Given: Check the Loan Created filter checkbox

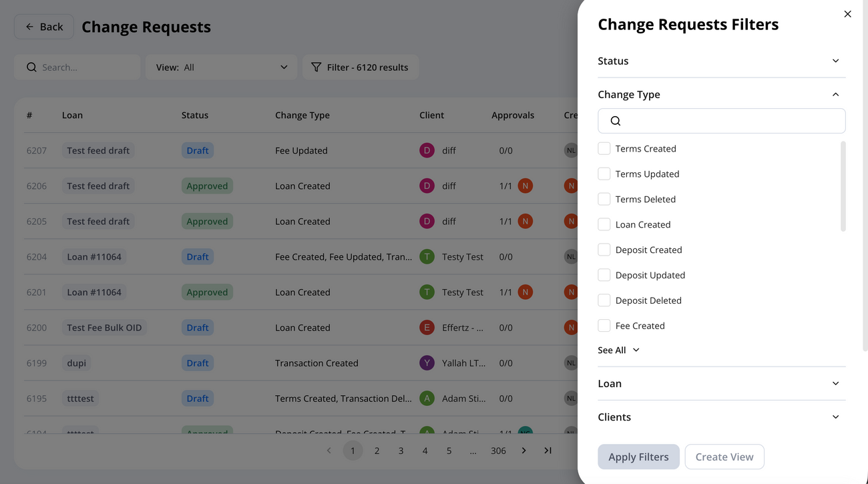Looking at the screenshot, I should 604,224.
